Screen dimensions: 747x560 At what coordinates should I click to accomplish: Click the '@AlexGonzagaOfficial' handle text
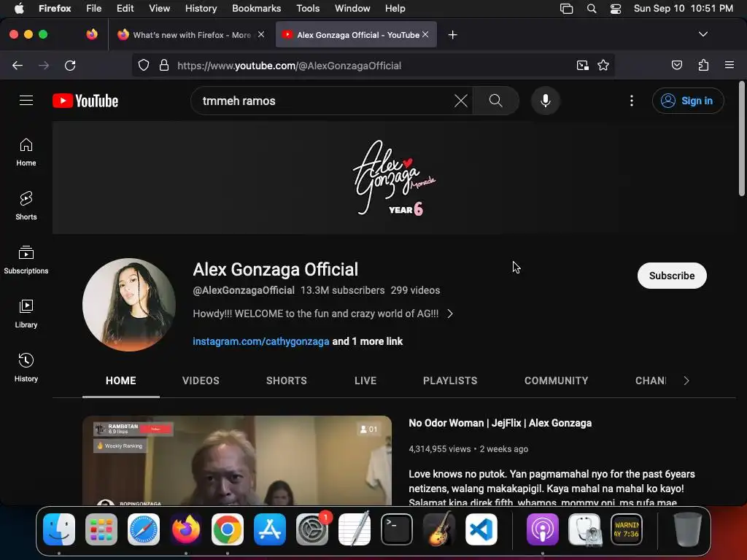tap(244, 290)
